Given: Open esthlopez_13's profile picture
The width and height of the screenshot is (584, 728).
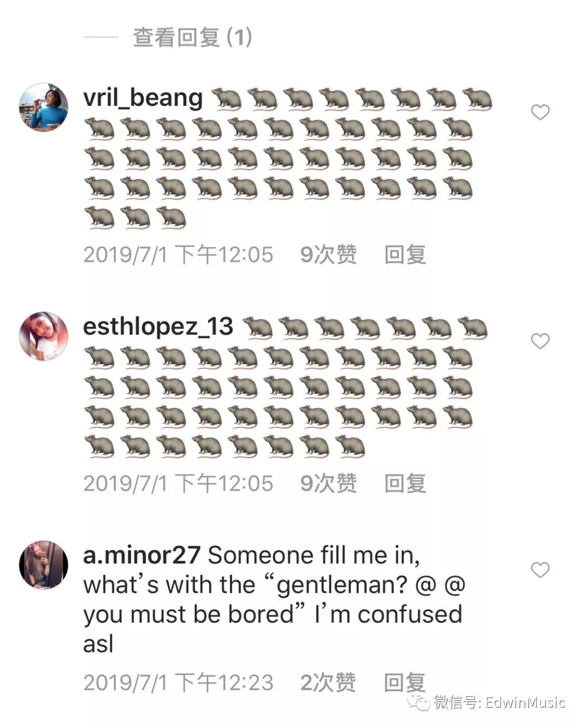Looking at the screenshot, I should [x=44, y=336].
